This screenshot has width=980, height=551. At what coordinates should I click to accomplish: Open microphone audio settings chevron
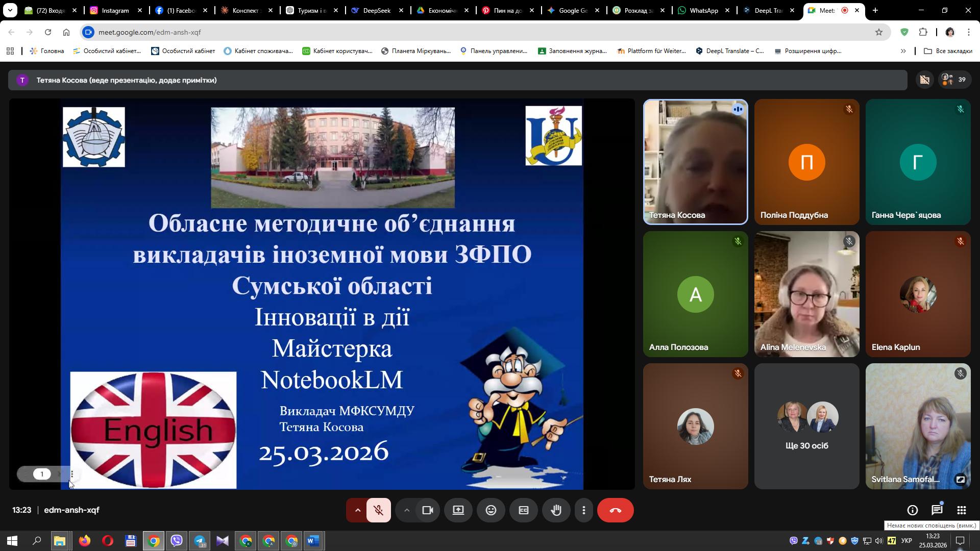point(357,510)
